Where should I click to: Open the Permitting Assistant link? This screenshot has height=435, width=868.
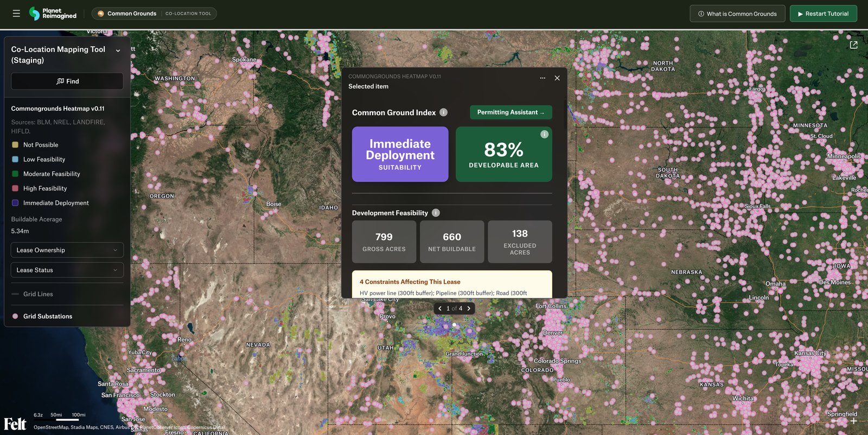(511, 112)
